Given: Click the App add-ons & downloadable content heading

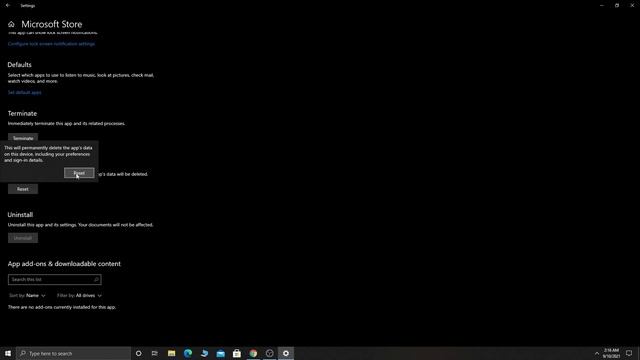Looking at the screenshot, I should [64, 264].
